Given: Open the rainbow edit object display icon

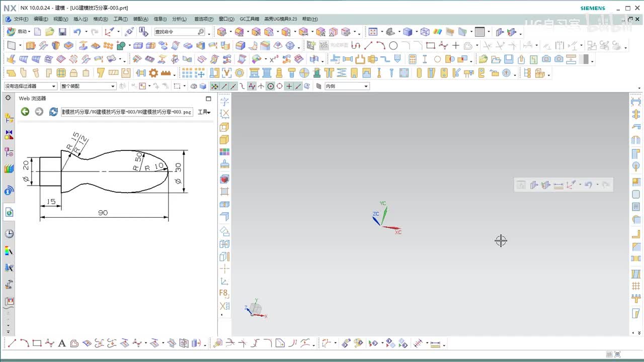Looking at the screenshot, I should [438, 32].
